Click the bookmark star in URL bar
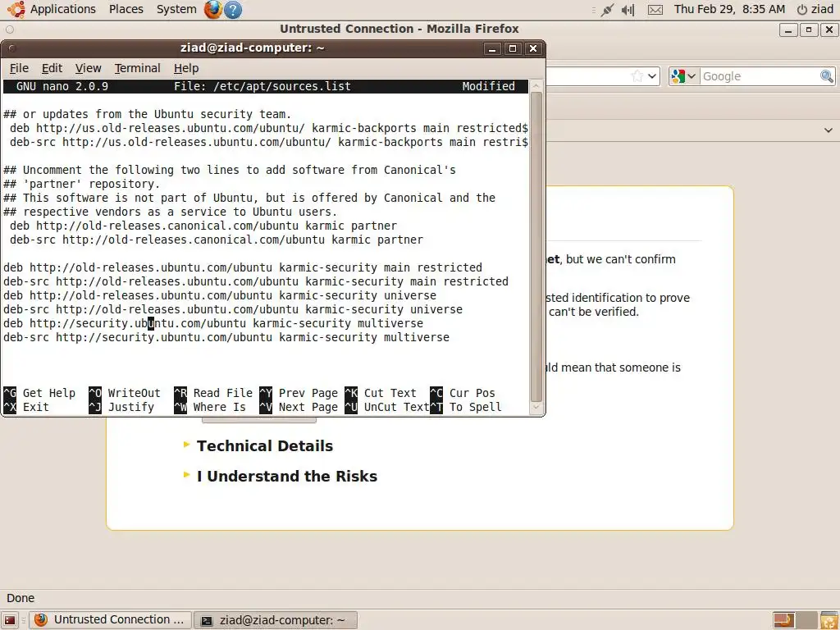 pos(637,76)
